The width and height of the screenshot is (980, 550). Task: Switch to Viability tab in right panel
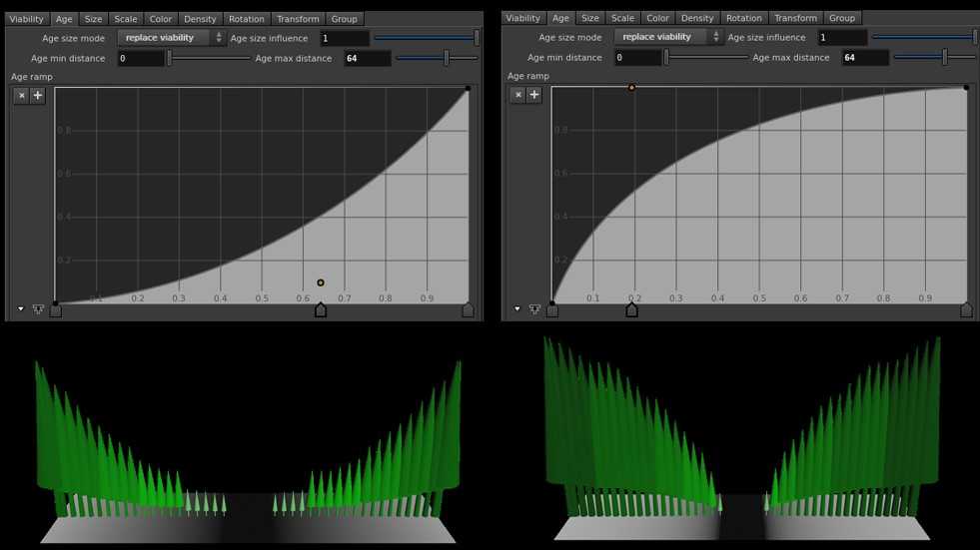523,18
